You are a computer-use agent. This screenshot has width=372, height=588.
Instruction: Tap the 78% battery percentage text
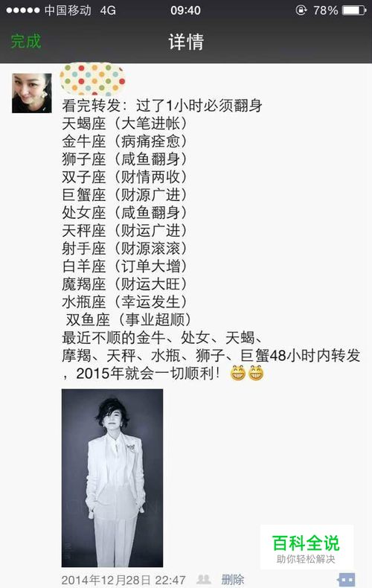click(x=326, y=10)
